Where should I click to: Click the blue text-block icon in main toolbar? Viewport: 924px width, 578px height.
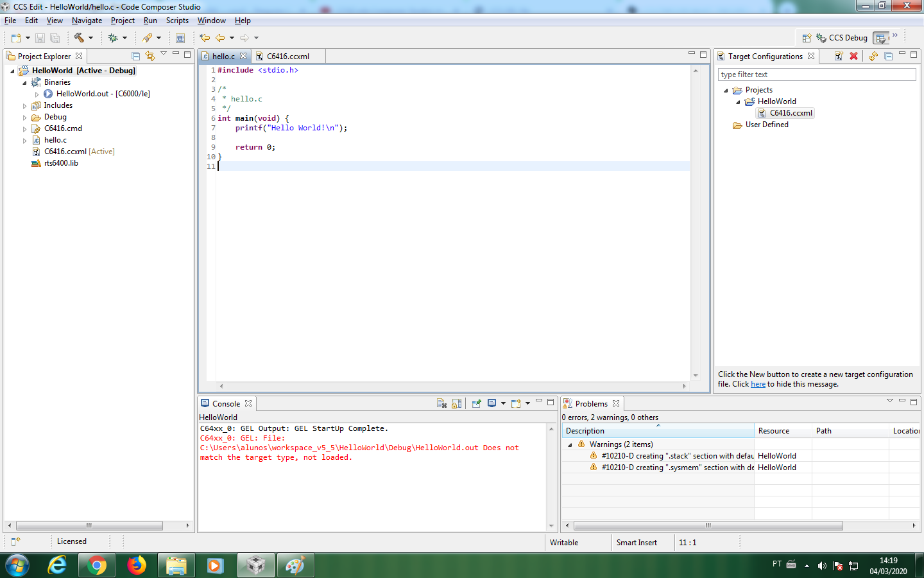(180, 39)
